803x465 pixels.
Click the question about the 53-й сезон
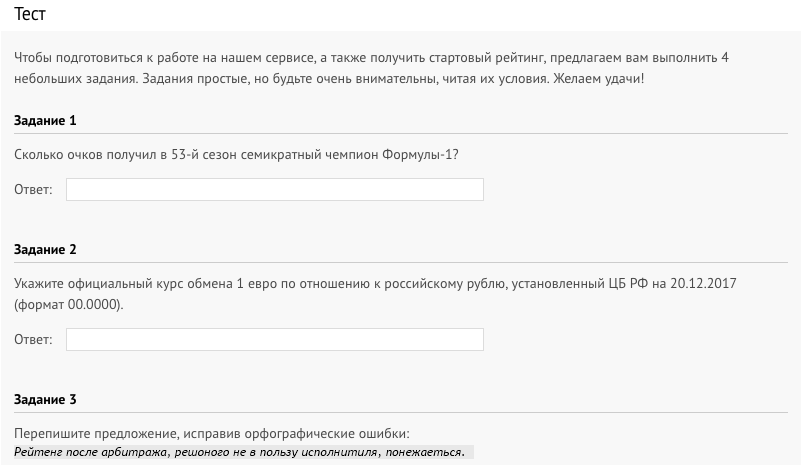tap(236, 155)
